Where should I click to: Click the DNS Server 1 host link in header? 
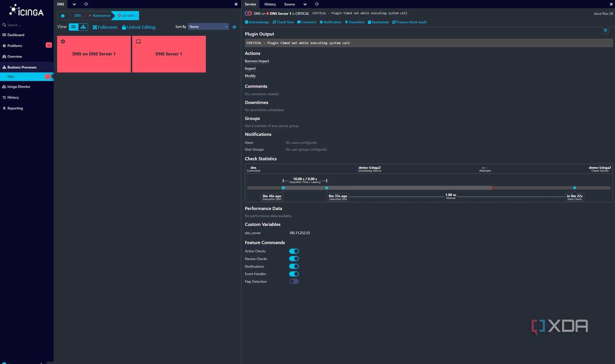tap(280, 13)
